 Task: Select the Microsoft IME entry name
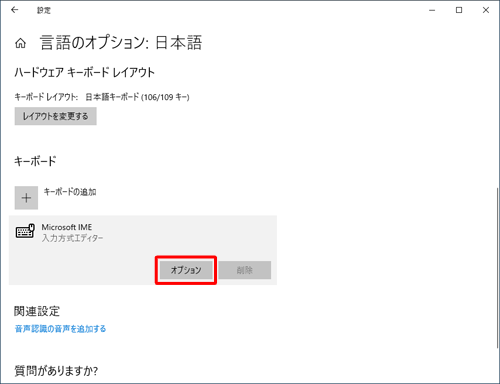point(67,227)
